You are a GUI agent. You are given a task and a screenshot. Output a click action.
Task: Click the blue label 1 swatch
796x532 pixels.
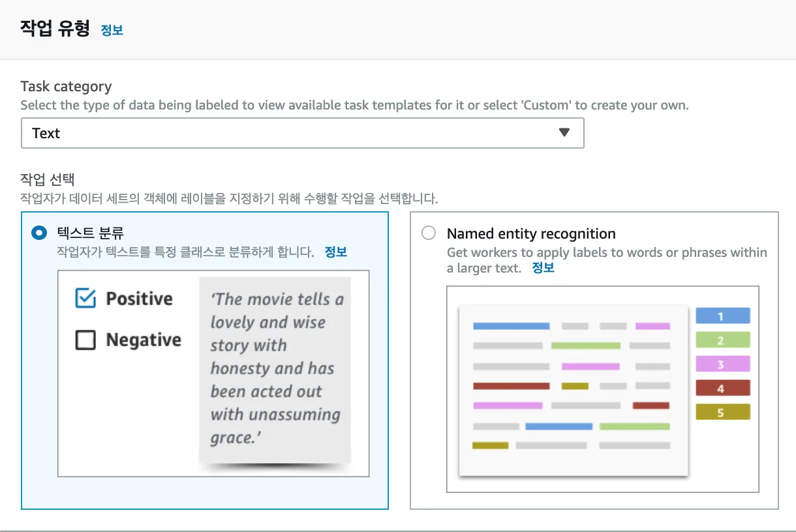(x=722, y=316)
